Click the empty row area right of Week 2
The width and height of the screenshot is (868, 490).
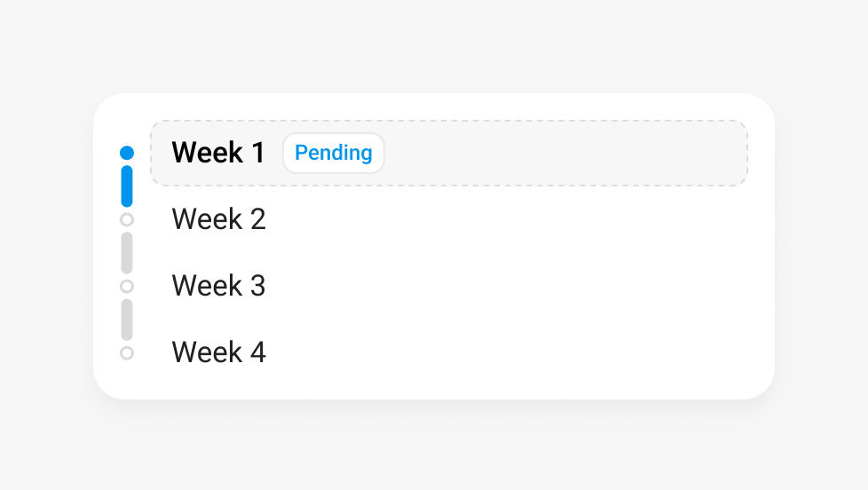coord(506,219)
